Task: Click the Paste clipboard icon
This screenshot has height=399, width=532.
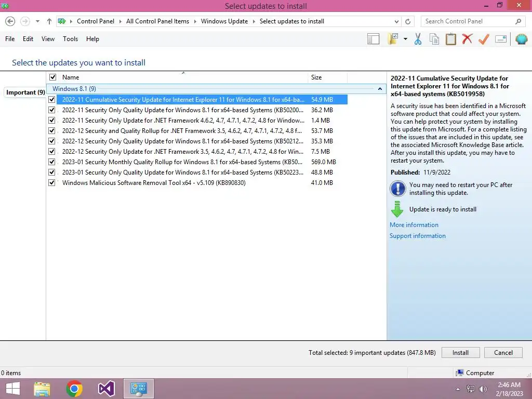Action: (x=450, y=39)
